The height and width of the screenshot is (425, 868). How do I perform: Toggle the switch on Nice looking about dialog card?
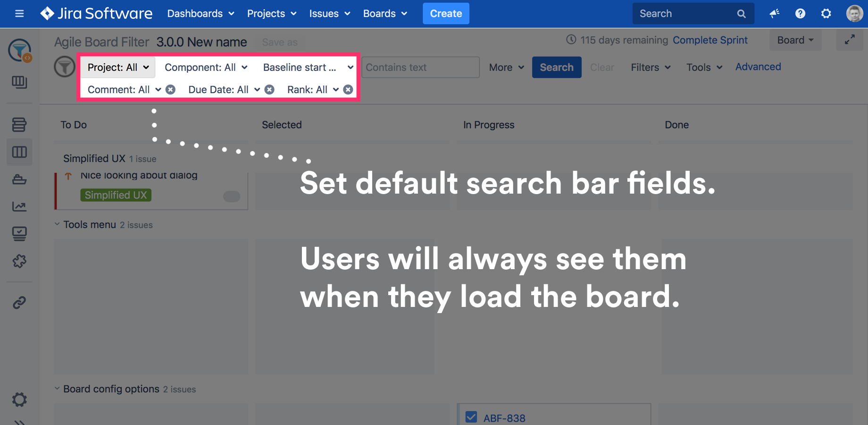[232, 196]
